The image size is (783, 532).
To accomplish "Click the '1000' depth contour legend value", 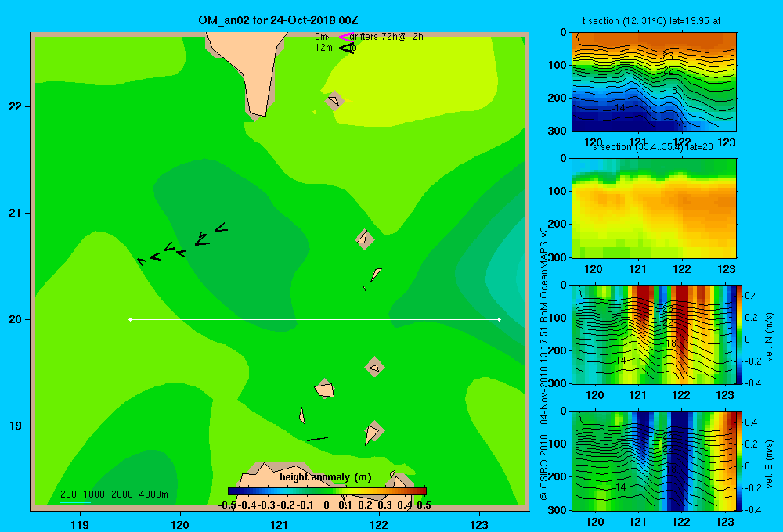I will pyautogui.click(x=94, y=494).
